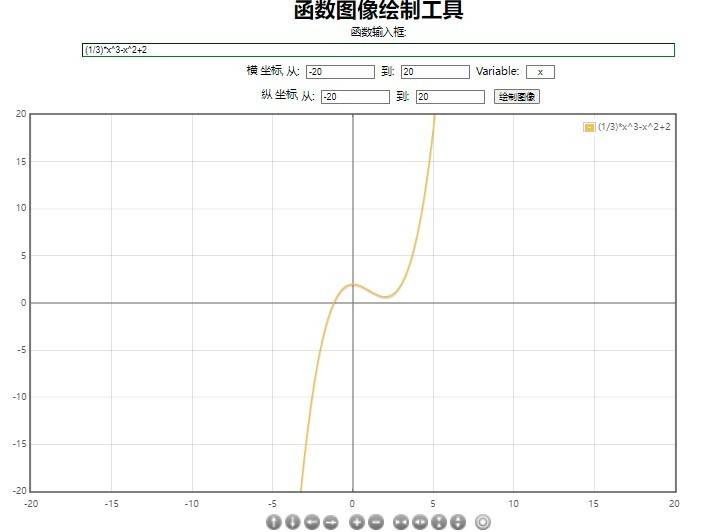Pan the graph right with the right-arrow icon
Screen dimensions: 703x532
click(x=331, y=522)
